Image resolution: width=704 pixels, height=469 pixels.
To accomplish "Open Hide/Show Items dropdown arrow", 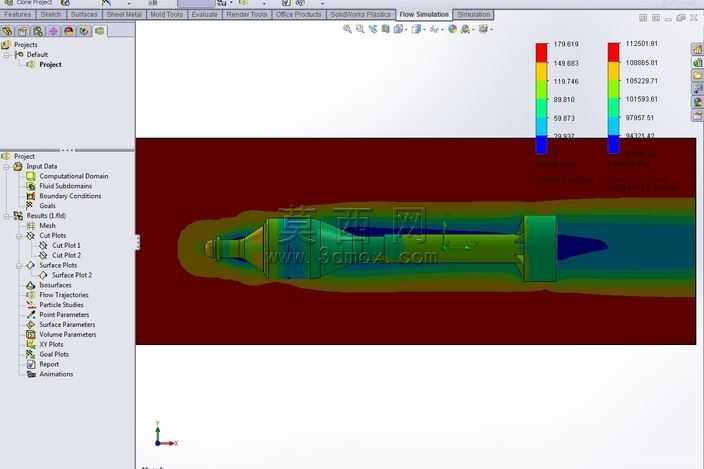I will pyautogui.click(x=442, y=30).
